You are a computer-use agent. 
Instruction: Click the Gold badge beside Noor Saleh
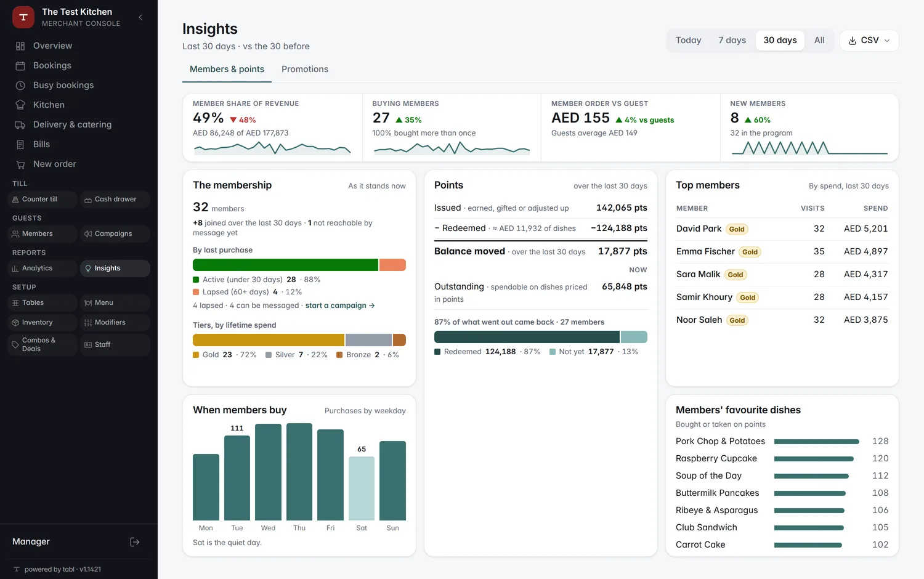[737, 320]
